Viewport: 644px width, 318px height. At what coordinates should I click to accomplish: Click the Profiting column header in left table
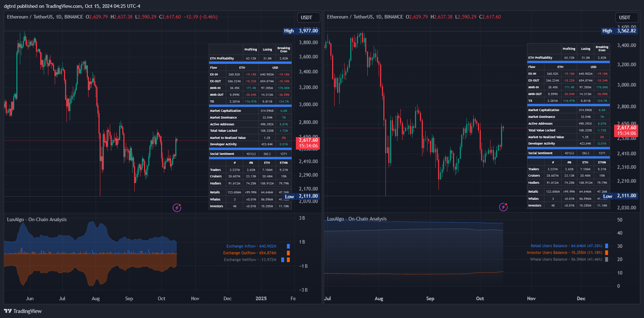click(251, 49)
